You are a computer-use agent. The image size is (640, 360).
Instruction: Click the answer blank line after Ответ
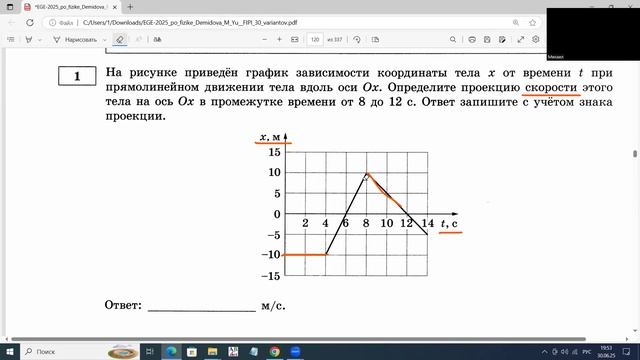tap(202, 306)
